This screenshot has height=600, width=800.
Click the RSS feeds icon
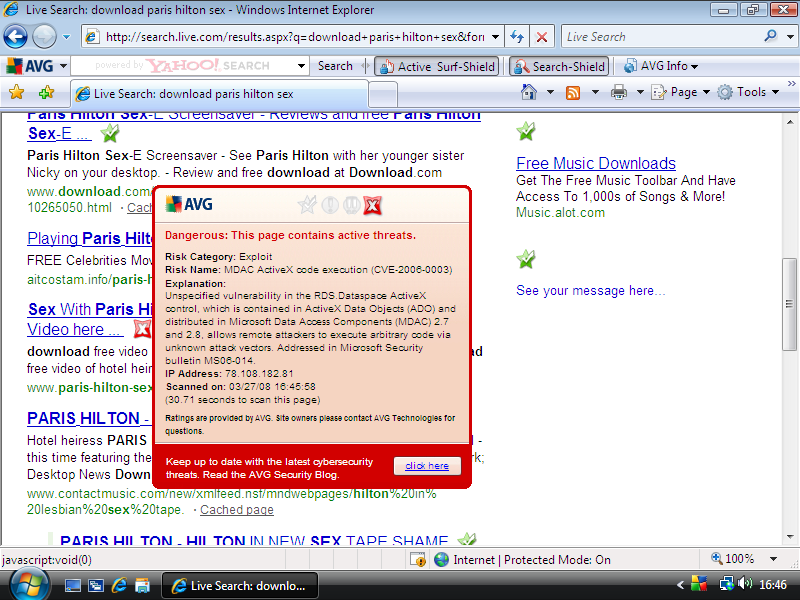tap(573, 92)
